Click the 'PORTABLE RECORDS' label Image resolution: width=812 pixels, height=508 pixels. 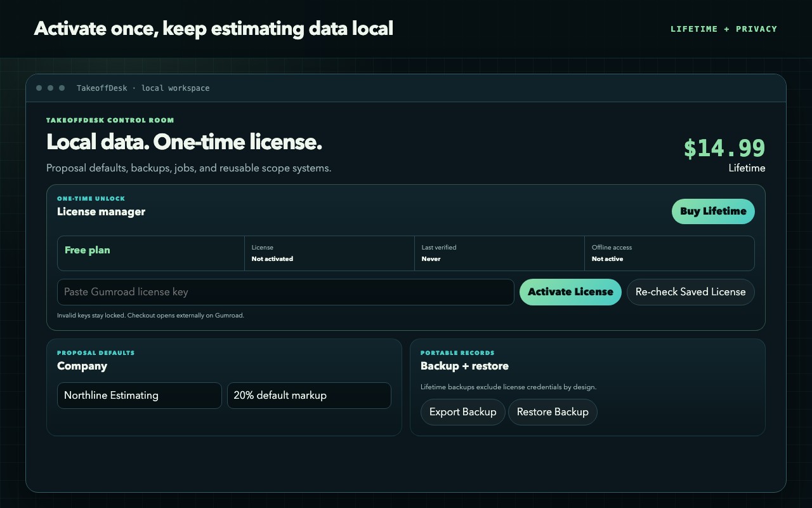(x=457, y=353)
